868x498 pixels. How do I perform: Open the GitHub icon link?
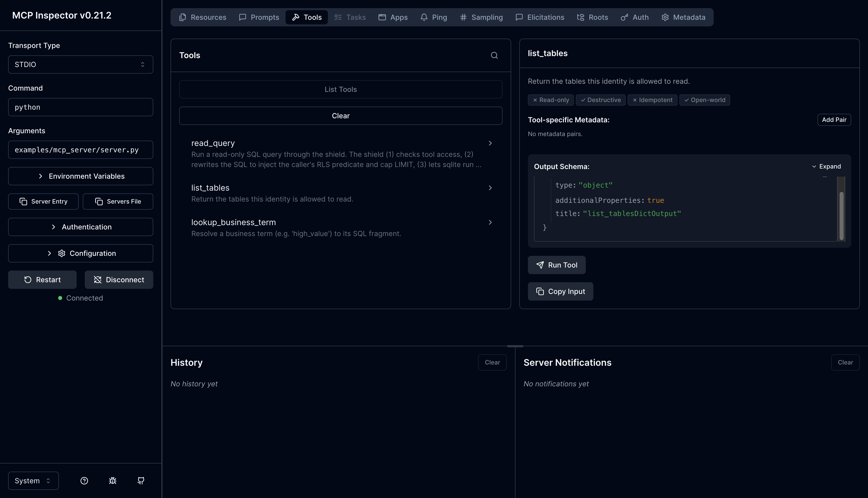click(x=141, y=480)
